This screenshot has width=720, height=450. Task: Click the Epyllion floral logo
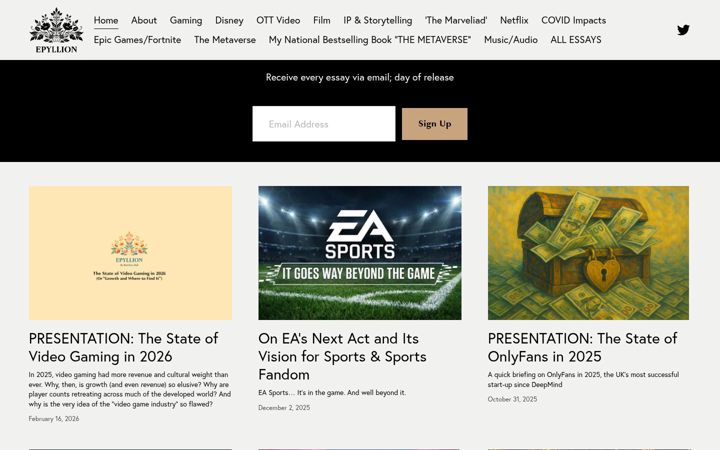(56, 30)
